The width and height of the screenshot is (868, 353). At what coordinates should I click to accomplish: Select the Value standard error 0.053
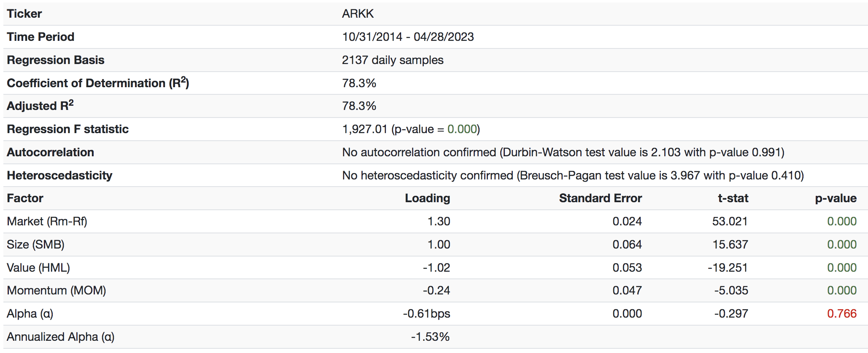627,267
